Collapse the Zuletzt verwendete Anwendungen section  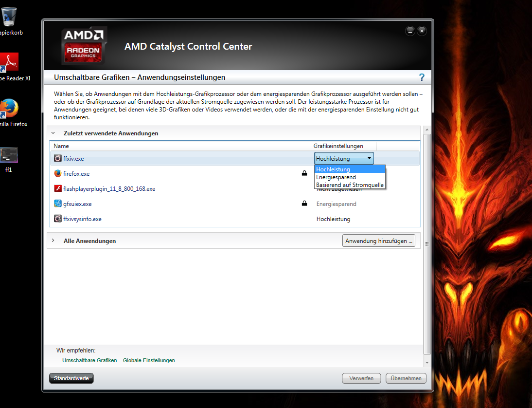tap(53, 133)
